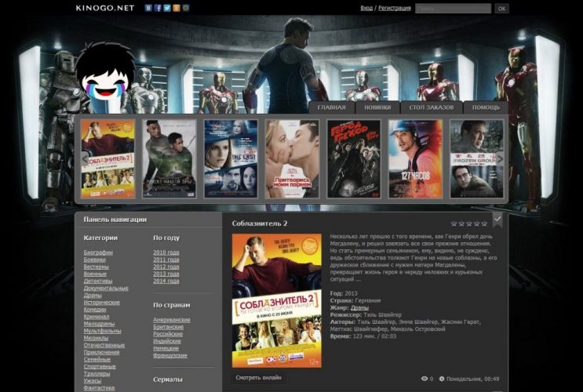Focus the search input field
583x392 pixels.
pos(453,8)
